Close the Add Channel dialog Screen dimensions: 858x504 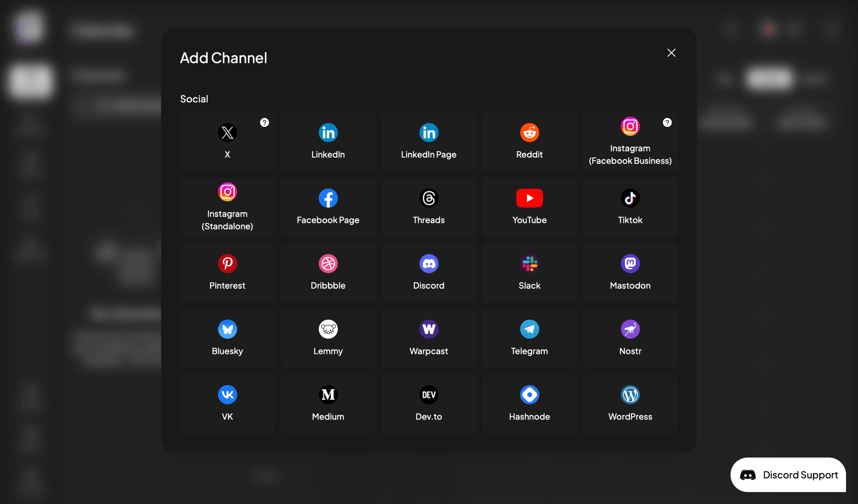coord(671,52)
